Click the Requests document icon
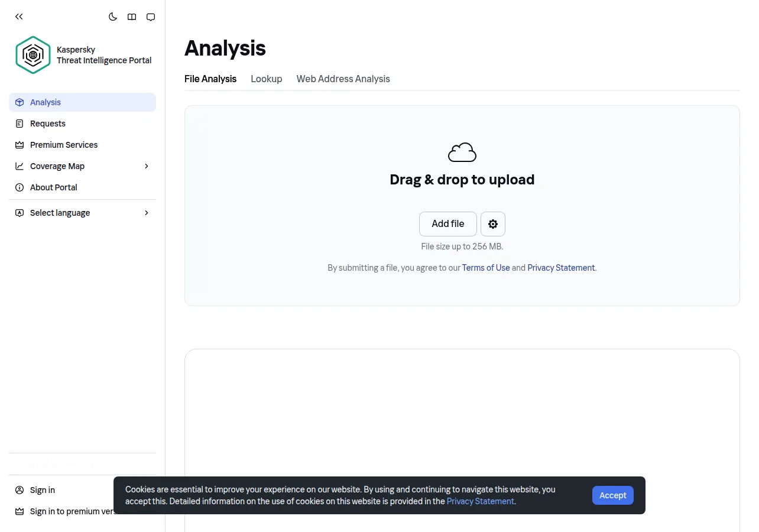The height and width of the screenshot is (532, 759). pyautogui.click(x=20, y=124)
